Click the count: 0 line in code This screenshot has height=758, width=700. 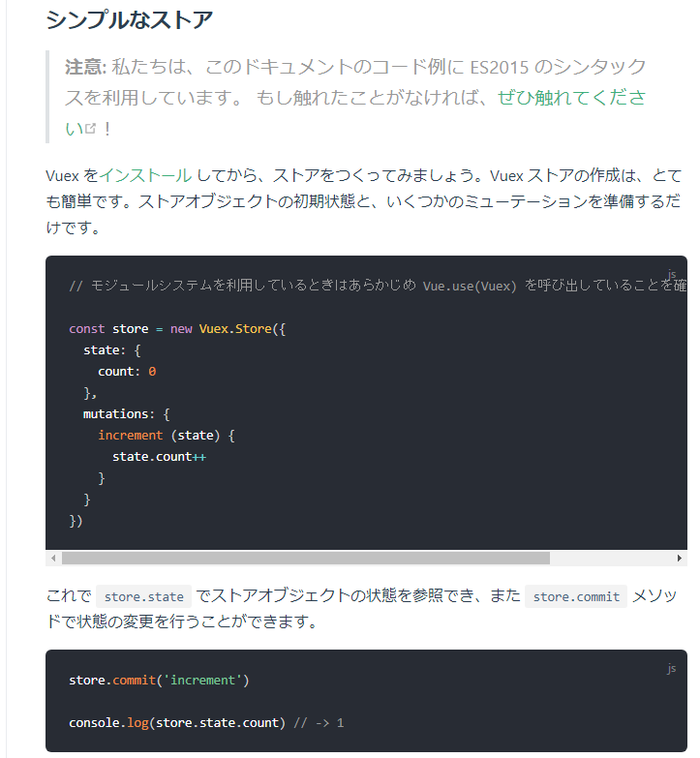[127, 372]
